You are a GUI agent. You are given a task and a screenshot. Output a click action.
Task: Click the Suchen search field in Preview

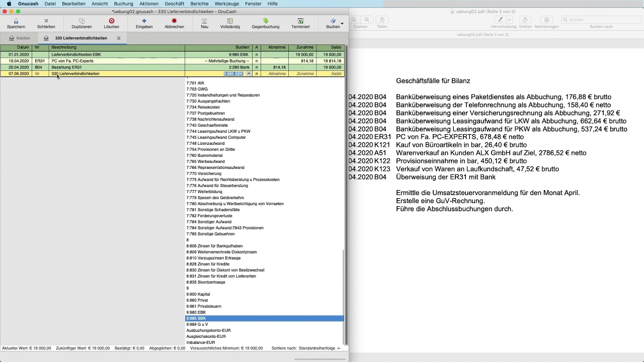(x=601, y=20)
